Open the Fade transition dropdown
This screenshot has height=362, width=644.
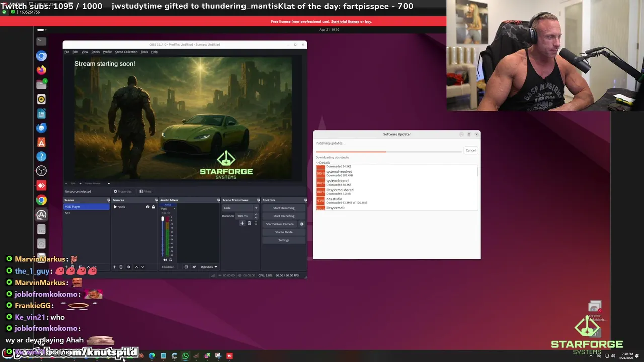click(240, 208)
